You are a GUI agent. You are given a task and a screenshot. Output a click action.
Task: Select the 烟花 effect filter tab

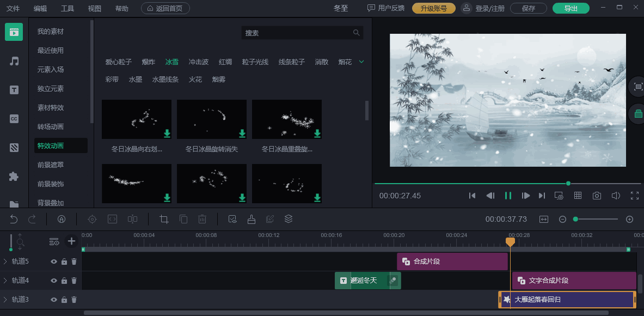tap(345, 62)
